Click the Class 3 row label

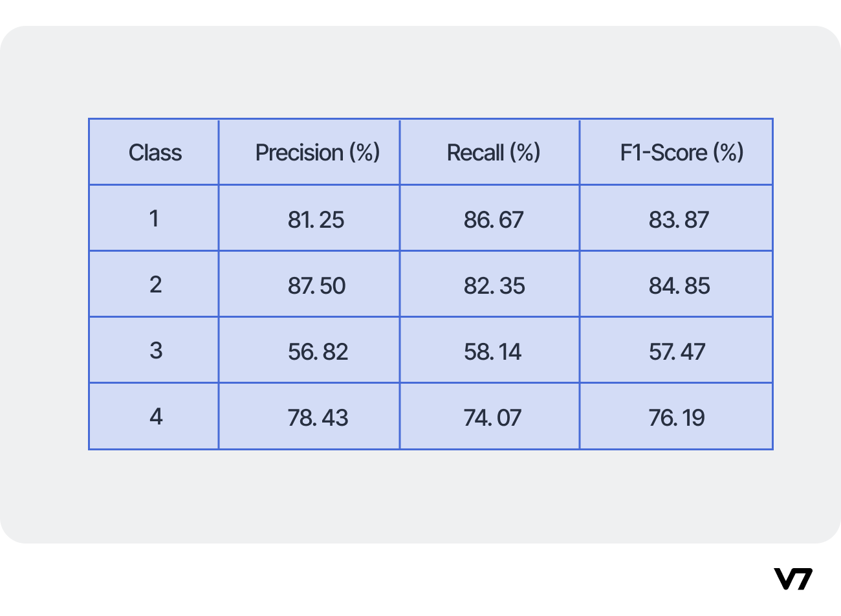coord(155,351)
